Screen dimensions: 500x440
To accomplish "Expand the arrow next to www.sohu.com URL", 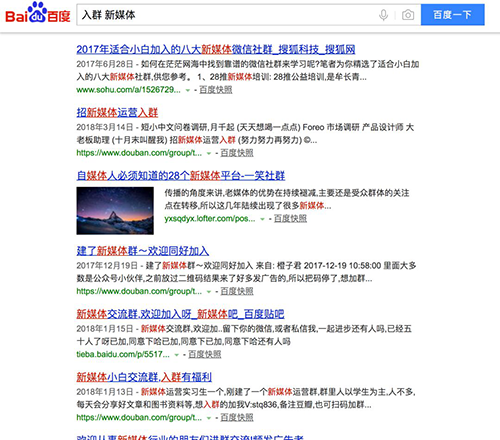I will [x=188, y=90].
